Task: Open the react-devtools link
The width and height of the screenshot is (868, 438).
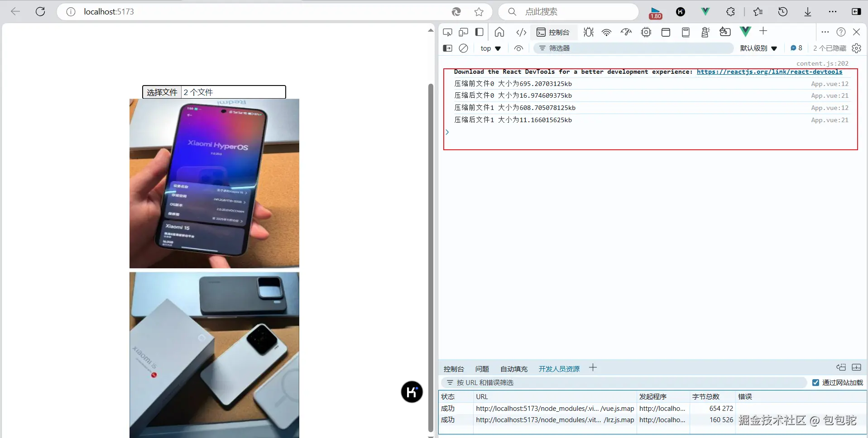Action: coord(769,71)
